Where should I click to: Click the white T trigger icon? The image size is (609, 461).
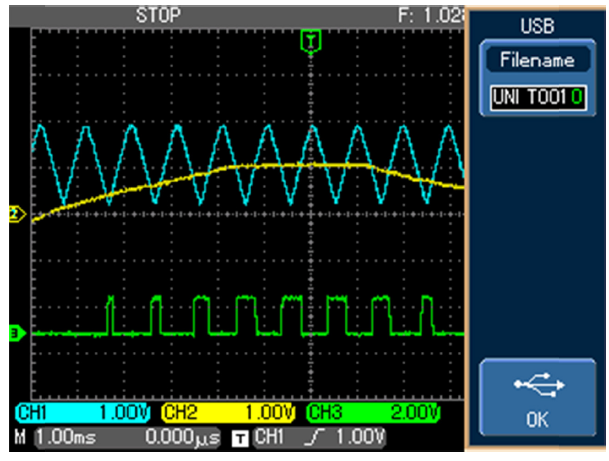[238, 437]
